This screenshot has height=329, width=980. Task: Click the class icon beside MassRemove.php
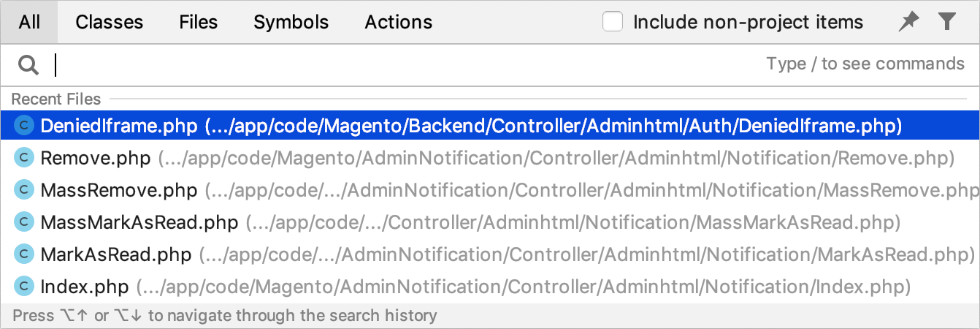pos(25,190)
